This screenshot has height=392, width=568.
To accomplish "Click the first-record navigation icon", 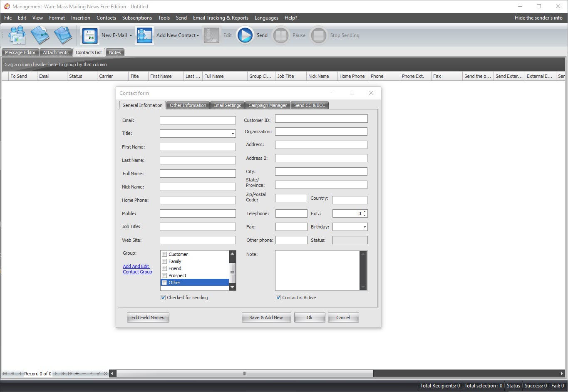I will coord(5,373).
